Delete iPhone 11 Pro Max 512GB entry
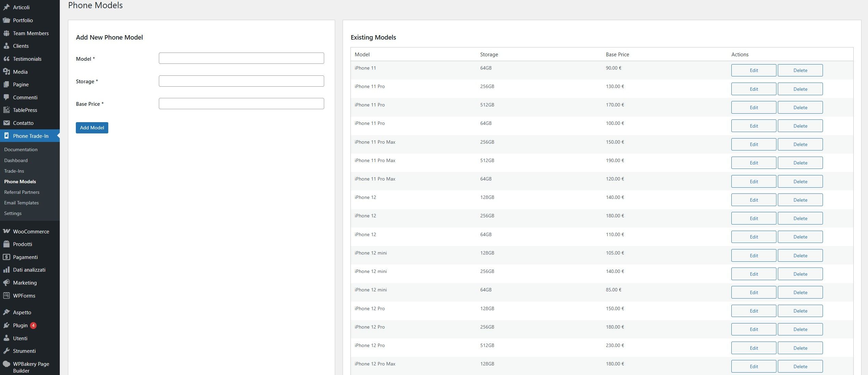 tap(800, 163)
